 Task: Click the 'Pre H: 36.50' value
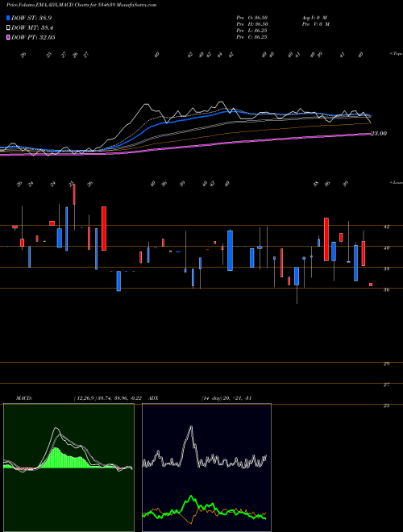tap(252, 24)
